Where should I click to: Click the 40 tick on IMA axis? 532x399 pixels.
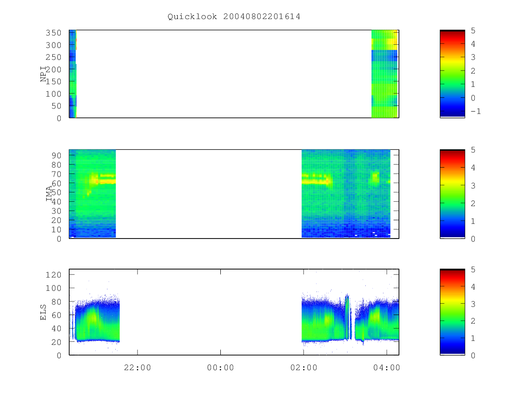(57, 202)
